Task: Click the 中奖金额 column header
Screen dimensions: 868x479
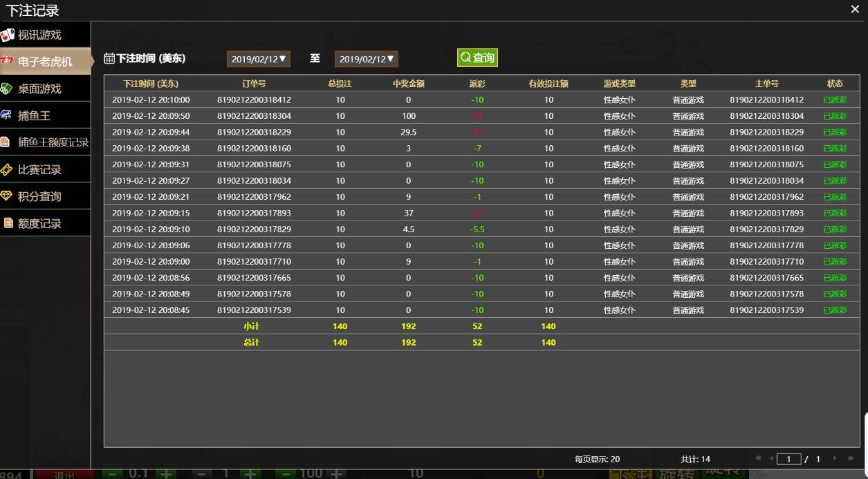Action: coord(408,84)
